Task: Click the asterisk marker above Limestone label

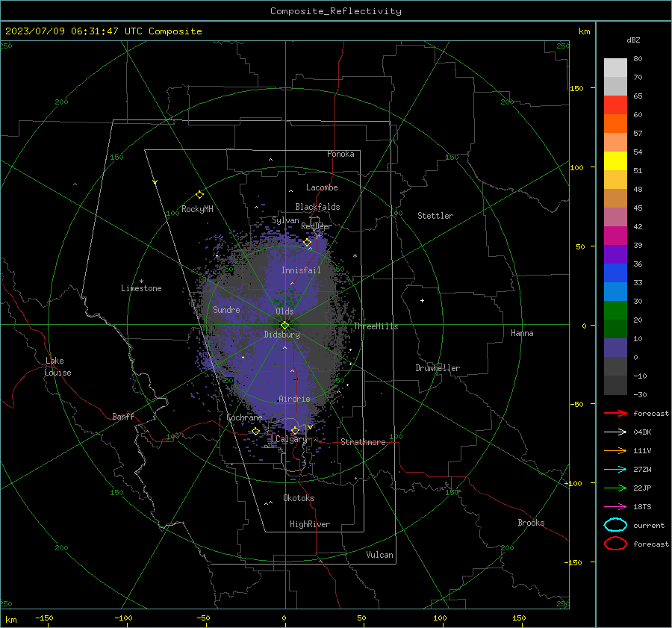Action: [x=141, y=282]
